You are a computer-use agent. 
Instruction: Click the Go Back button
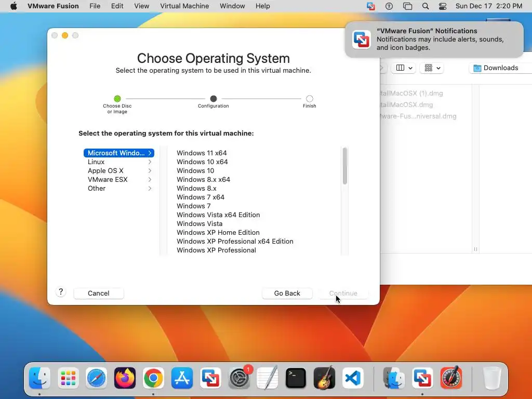click(x=287, y=293)
